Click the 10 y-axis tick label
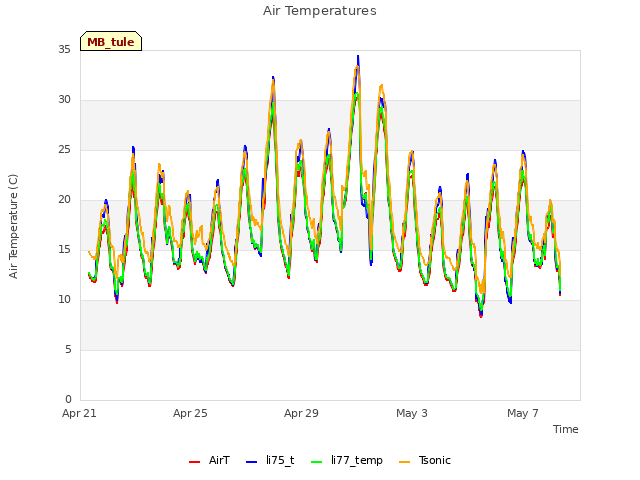This screenshot has width=640, height=480. (x=64, y=300)
